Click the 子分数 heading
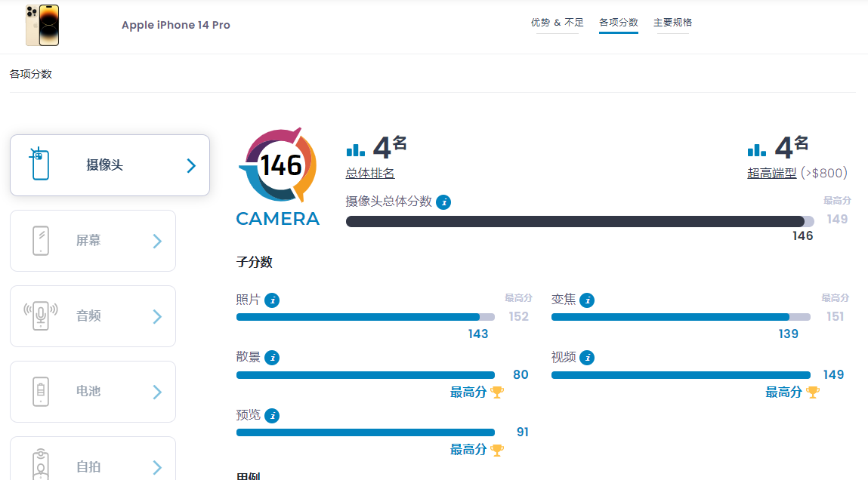This screenshot has height=480, width=868. [x=254, y=262]
